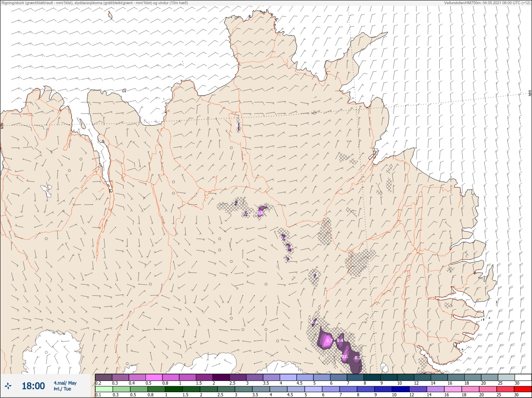Select the darkest green 1 swatch, lower scale

(173, 389)
